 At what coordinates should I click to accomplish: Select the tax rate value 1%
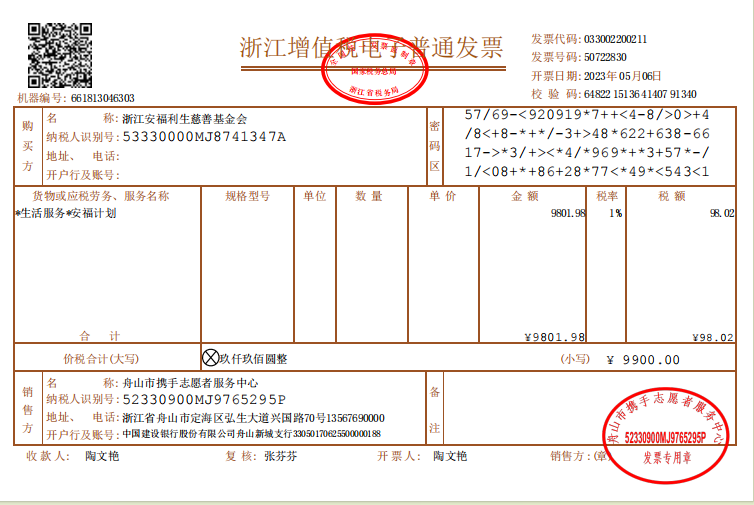[616, 213]
